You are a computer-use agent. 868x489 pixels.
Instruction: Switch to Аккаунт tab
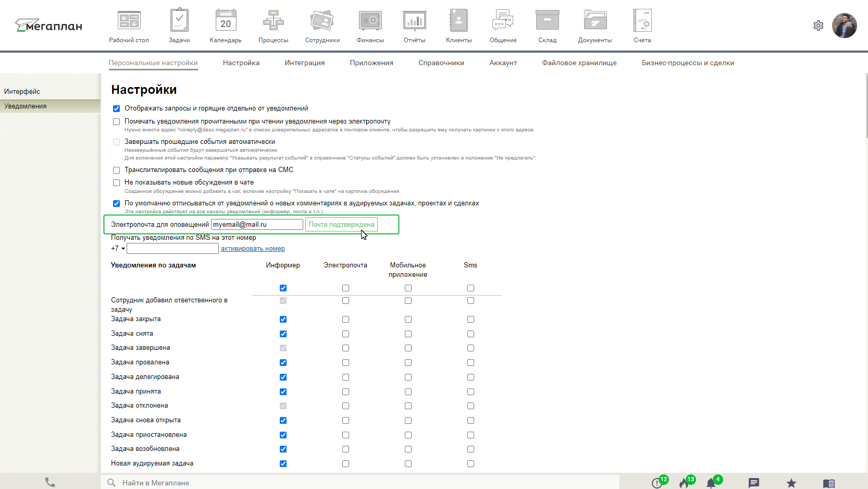pyautogui.click(x=503, y=63)
